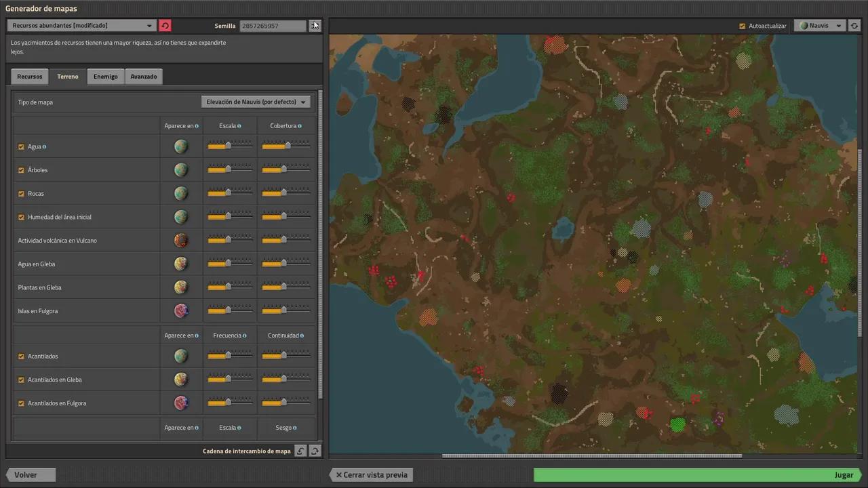Image resolution: width=868 pixels, height=488 pixels.
Task: Click info icon beside top Aparece en header
Action: [197, 126]
